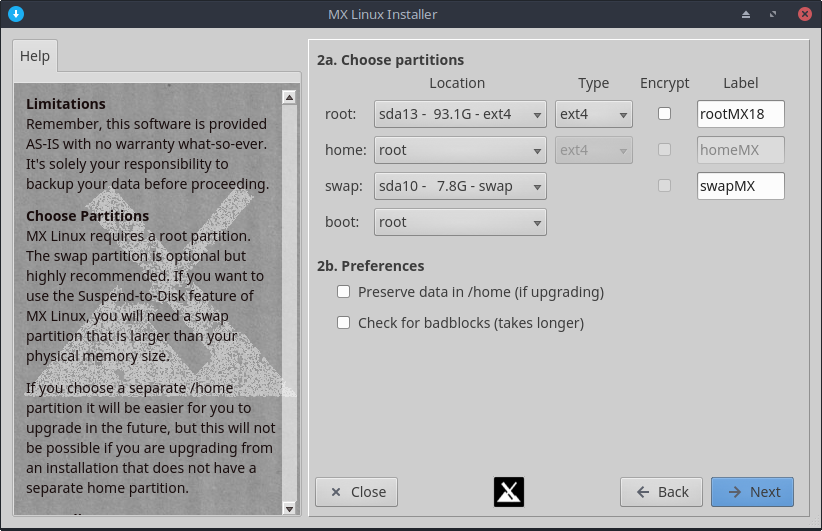Viewport: 822px width, 531px height.
Task: Click the 'Type' column header
Action: click(594, 83)
